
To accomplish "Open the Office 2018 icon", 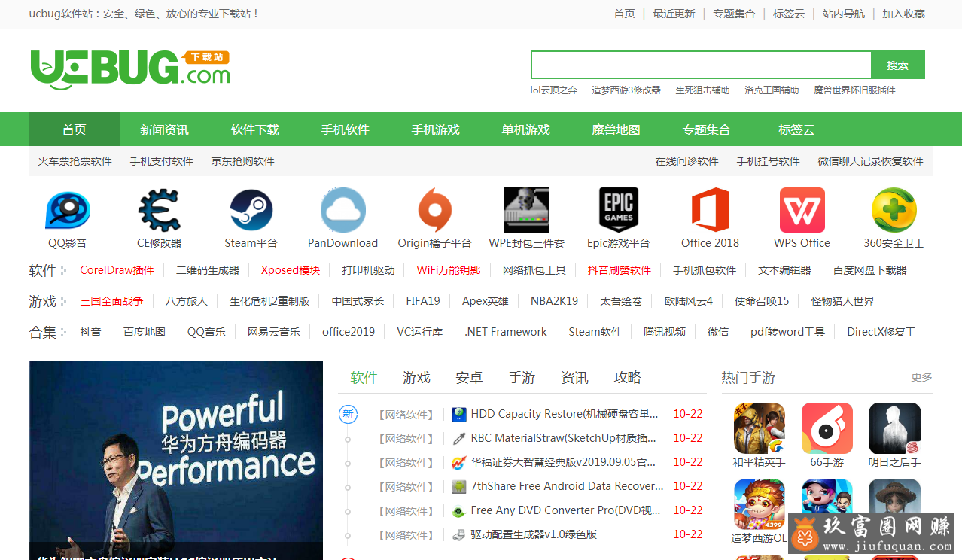I will pyautogui.click(x=710, y=210).
